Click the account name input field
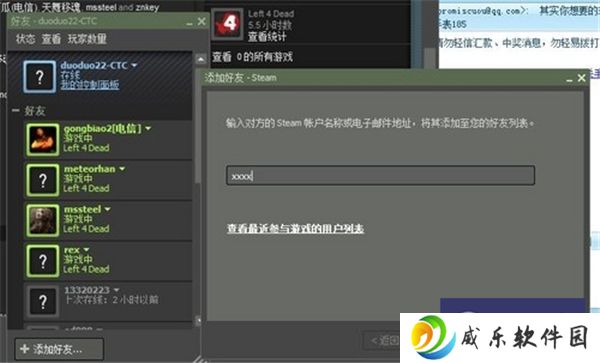The image size is (600, 363). pyautogui.click(x=380, y=175)
